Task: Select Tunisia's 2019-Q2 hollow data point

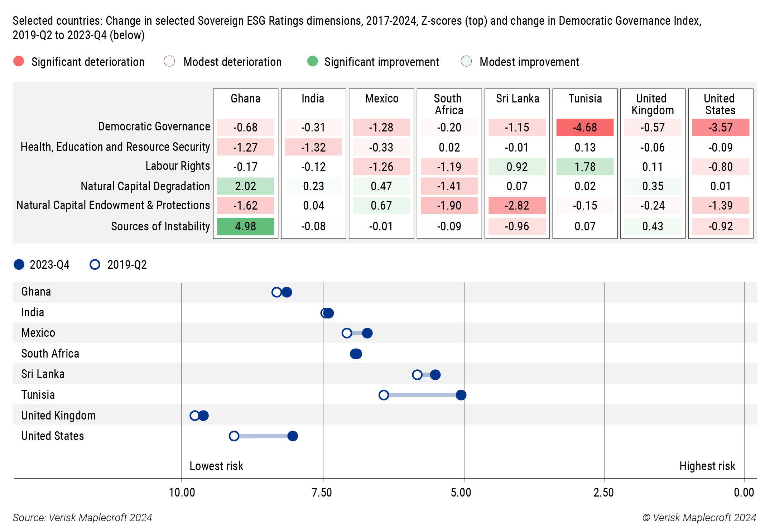Action: pos(384,395)
